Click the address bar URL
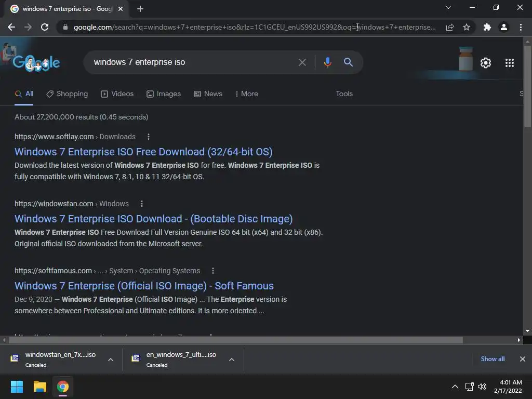The width and height of the screenshot is (532, 399). coord(255,27)
